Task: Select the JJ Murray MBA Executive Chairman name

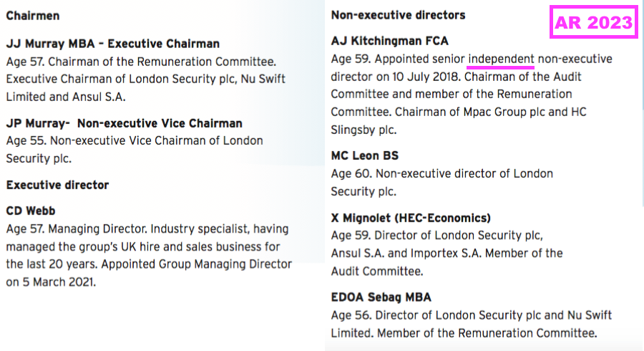Action: pos(112,44)
